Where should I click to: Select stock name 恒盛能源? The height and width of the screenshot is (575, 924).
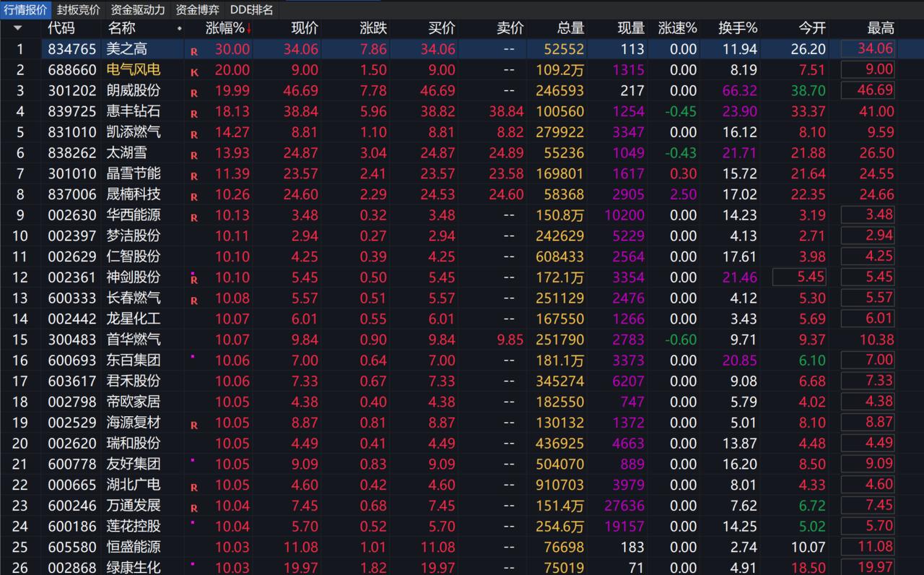tap(134, 547)
